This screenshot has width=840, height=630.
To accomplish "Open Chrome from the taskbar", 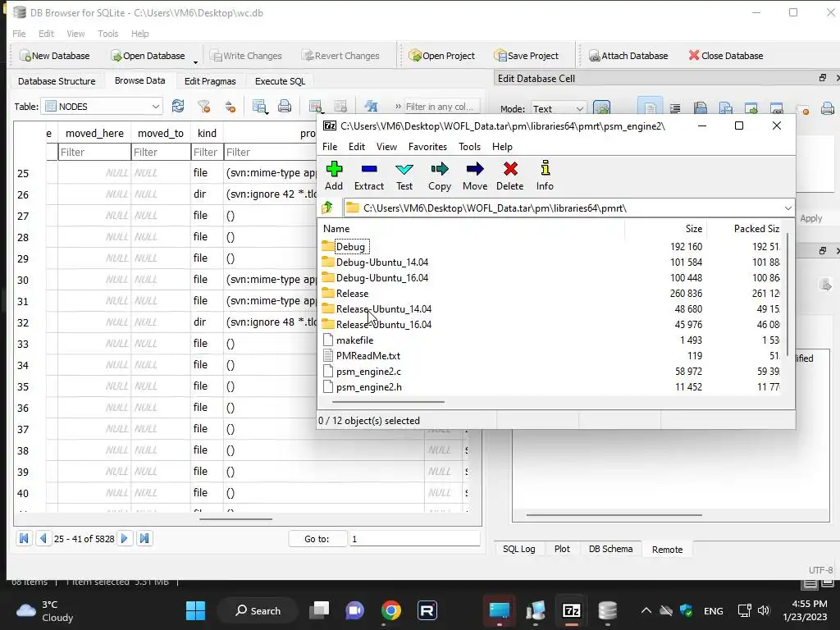I will click(391, 610).
